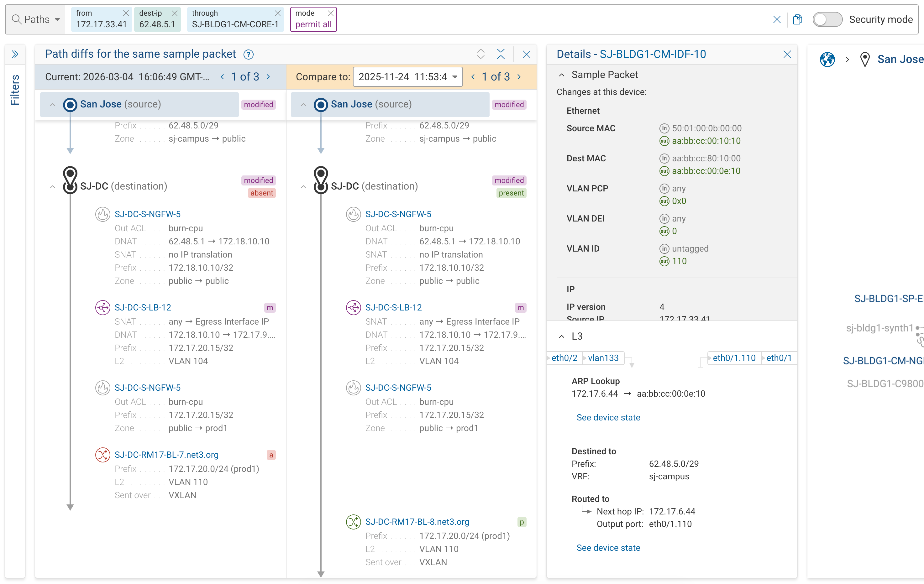Close the Path diffs panel
This screenshot has height=584, width=924.
pyautogui.click(x=527, y=54)
